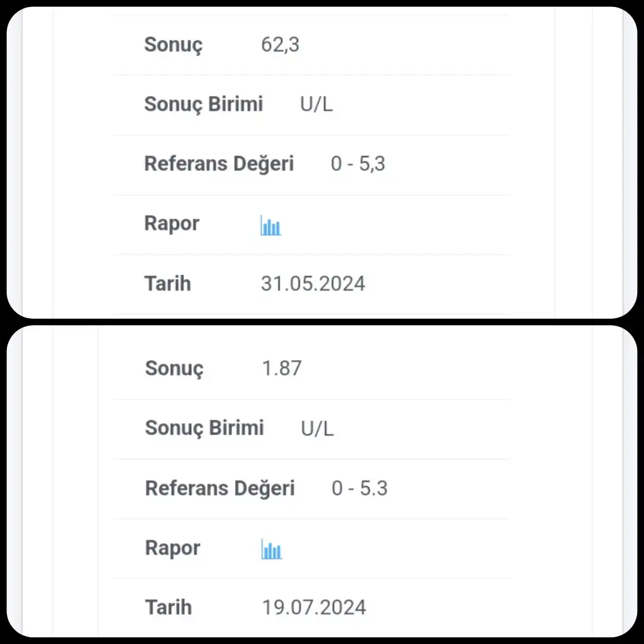Select the result value 1.87
644x644 pixels.
click(x=282, y=368)
